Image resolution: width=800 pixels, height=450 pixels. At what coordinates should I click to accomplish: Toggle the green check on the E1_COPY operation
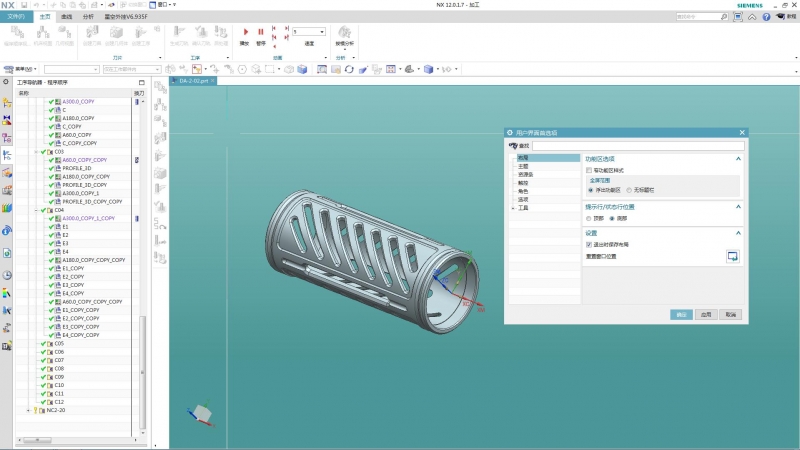point(51,268)
